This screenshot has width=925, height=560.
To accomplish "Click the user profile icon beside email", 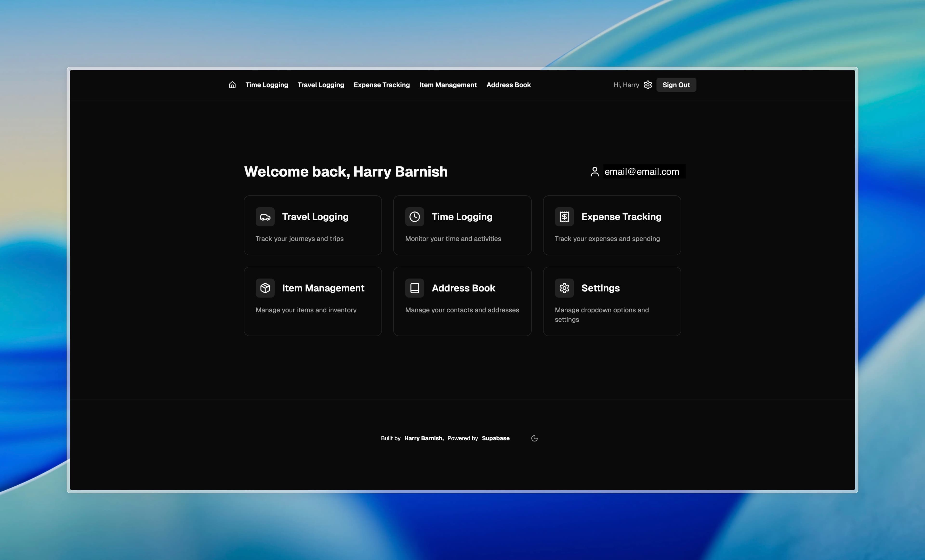I will point(594,171).
